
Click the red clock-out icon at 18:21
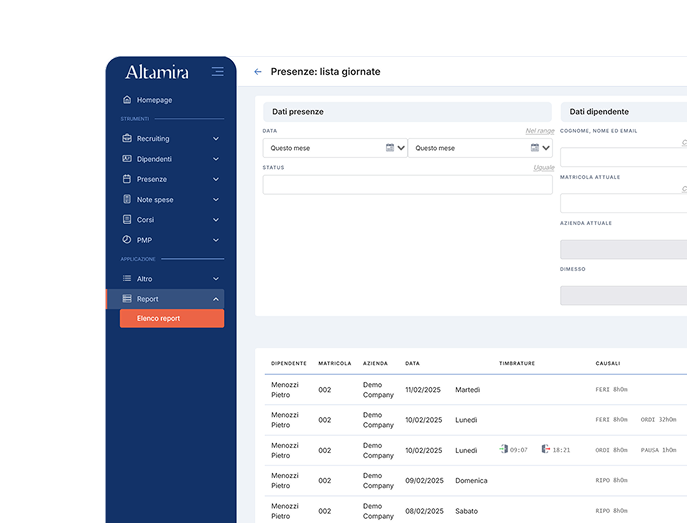546,450
